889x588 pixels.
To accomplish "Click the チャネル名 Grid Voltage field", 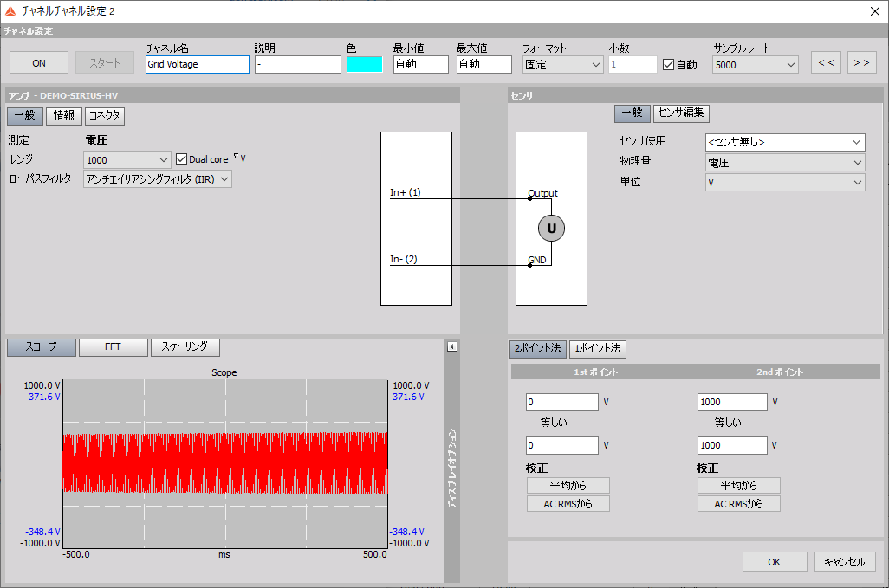I will tap(198, 65).
